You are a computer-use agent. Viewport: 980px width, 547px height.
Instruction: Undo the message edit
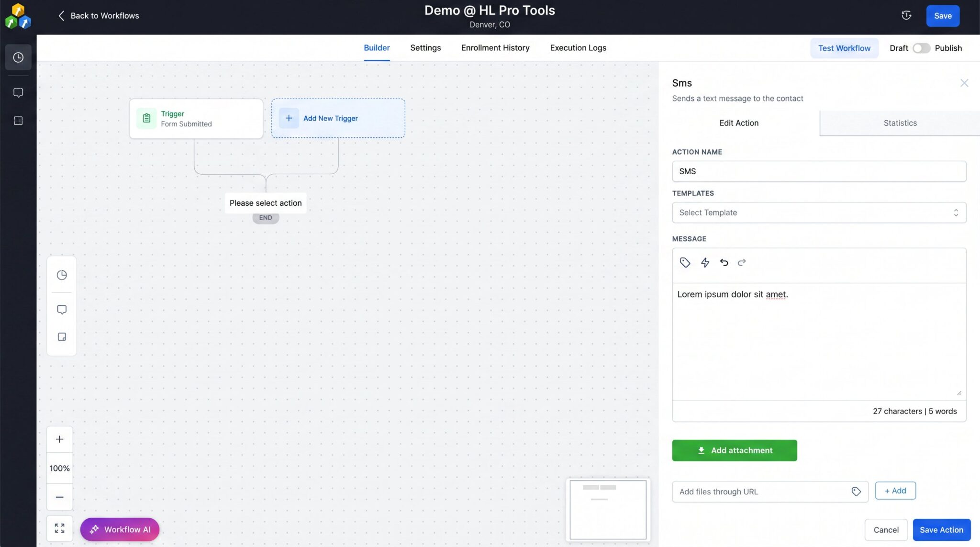(x=724, y=262)
